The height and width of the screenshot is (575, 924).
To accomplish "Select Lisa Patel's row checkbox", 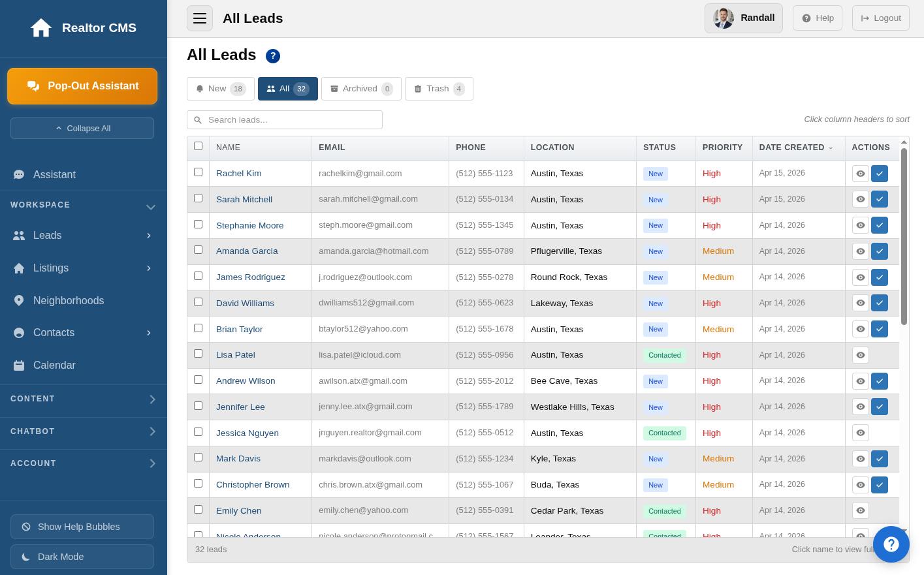I will (199, 354).
